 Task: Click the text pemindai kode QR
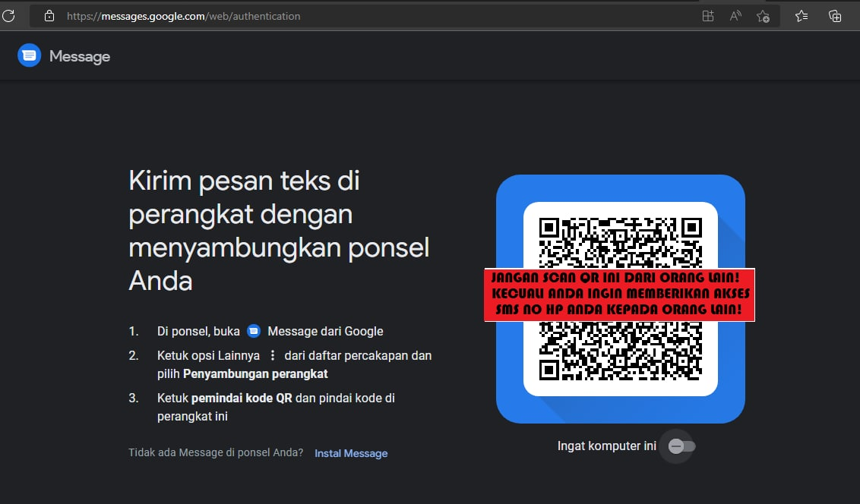click(x=242, y=398)
